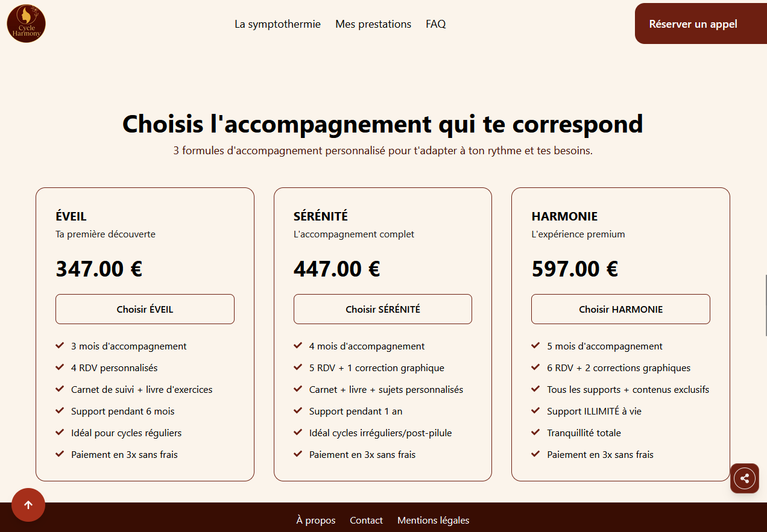
Task: Open the share icon button
Action: [x=745, y=479]
